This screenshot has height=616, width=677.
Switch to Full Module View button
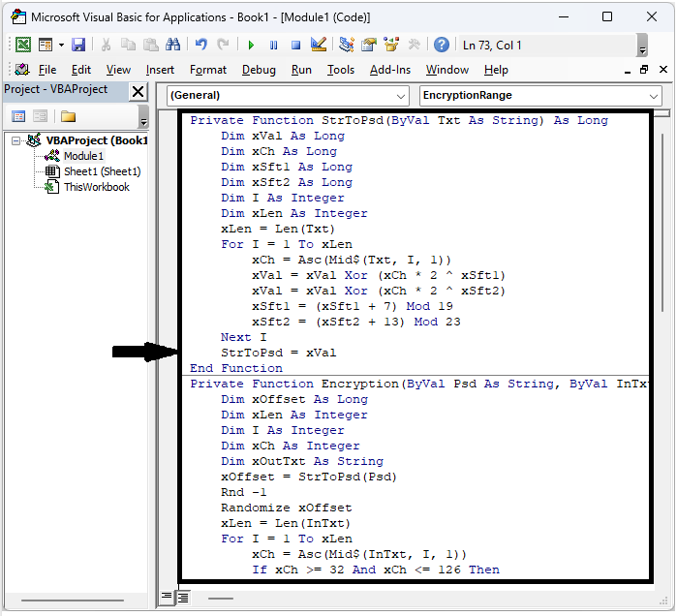(182, 598)
